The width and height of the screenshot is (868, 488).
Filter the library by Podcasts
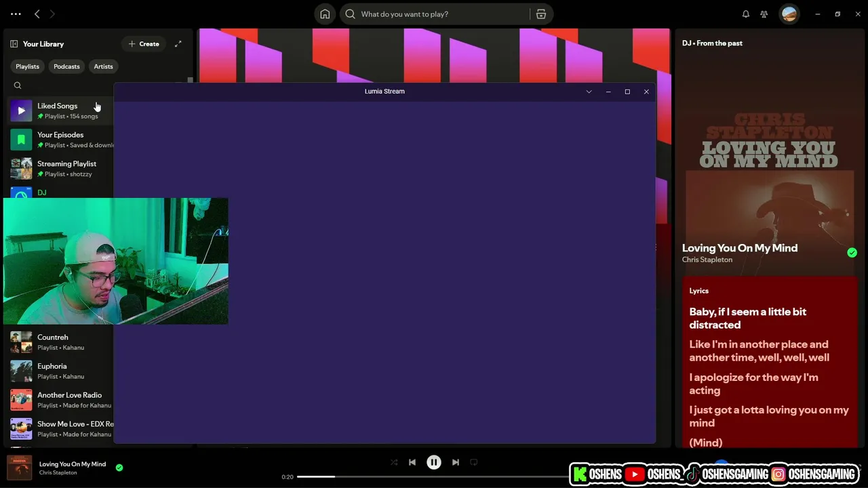[x=66, y=66]
